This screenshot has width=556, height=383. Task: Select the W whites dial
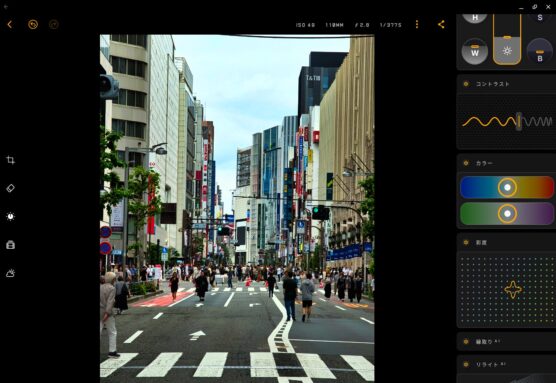(x=475, y=51)
